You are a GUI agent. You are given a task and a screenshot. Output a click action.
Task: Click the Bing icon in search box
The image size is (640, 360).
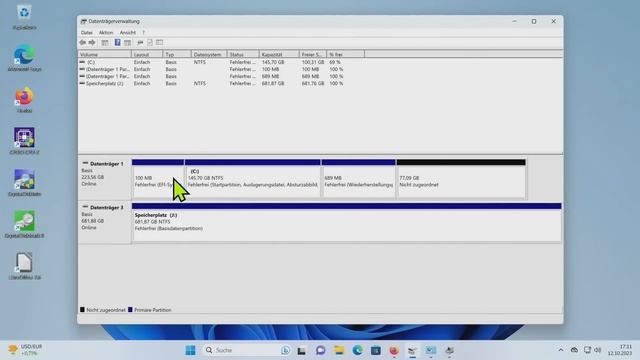(285, 350)
